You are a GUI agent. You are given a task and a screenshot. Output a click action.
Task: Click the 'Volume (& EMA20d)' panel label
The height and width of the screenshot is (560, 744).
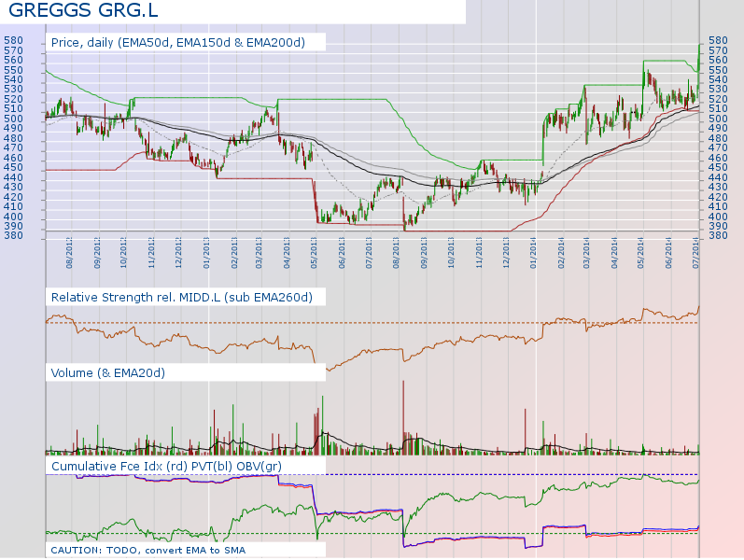(x=107, y=373)
